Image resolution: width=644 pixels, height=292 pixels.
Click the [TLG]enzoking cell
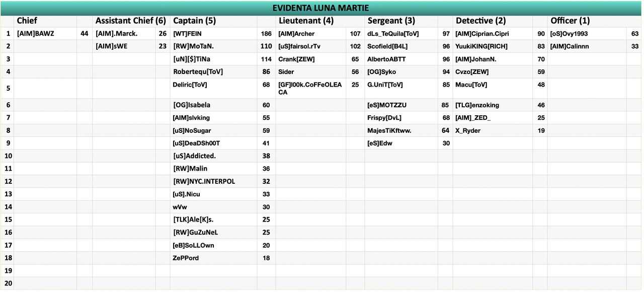click(x=493, y=105)
